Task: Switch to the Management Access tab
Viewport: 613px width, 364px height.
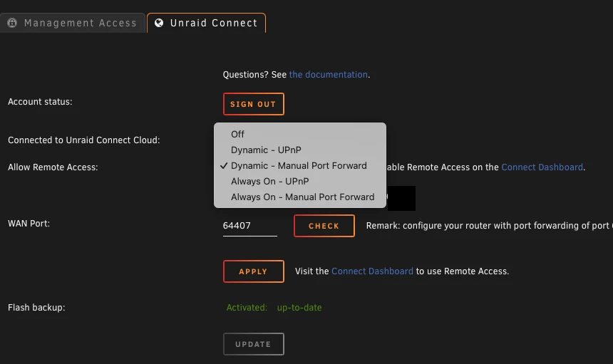Action: 72,23
